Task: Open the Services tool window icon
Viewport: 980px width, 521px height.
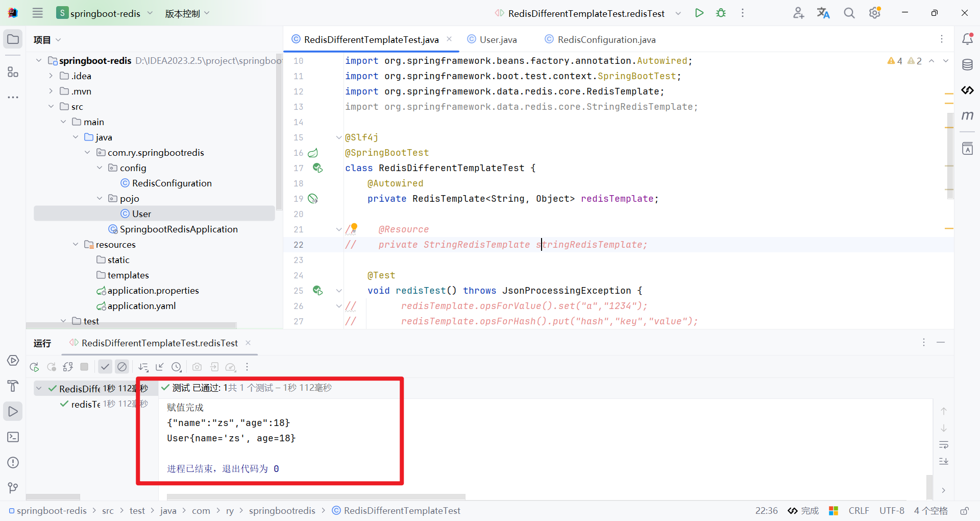Action: [13, 361]
